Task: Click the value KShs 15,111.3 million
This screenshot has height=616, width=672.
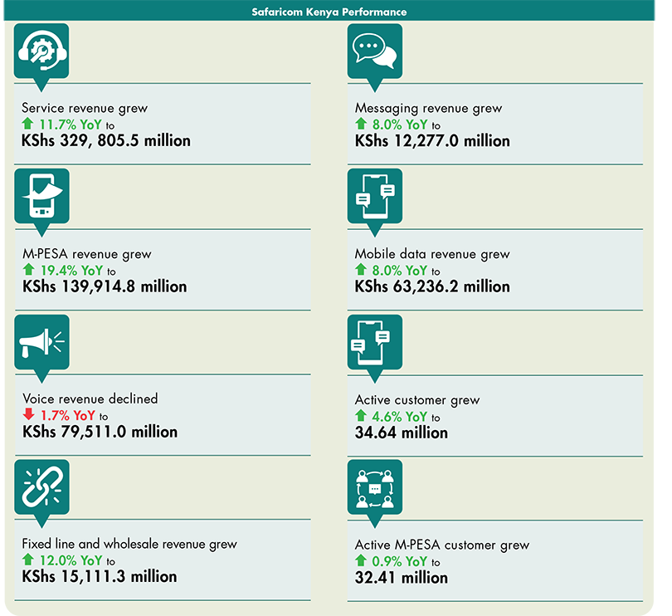Action: [100, 576]
